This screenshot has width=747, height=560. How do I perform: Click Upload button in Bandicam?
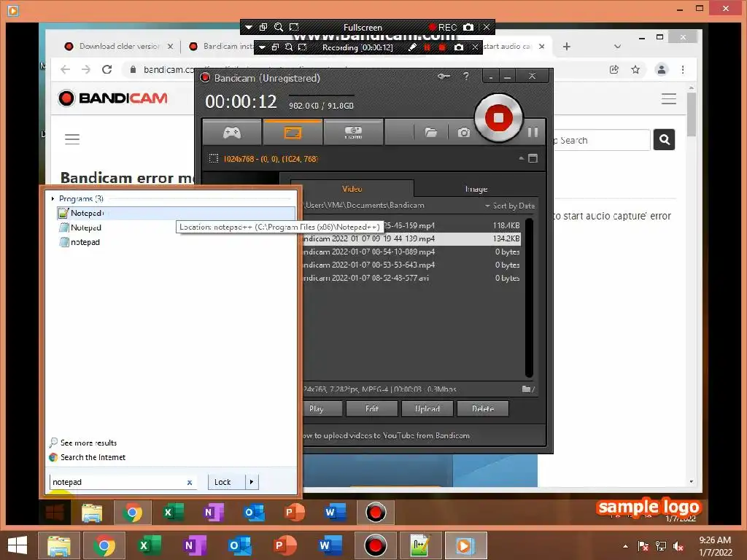[427, 408]
